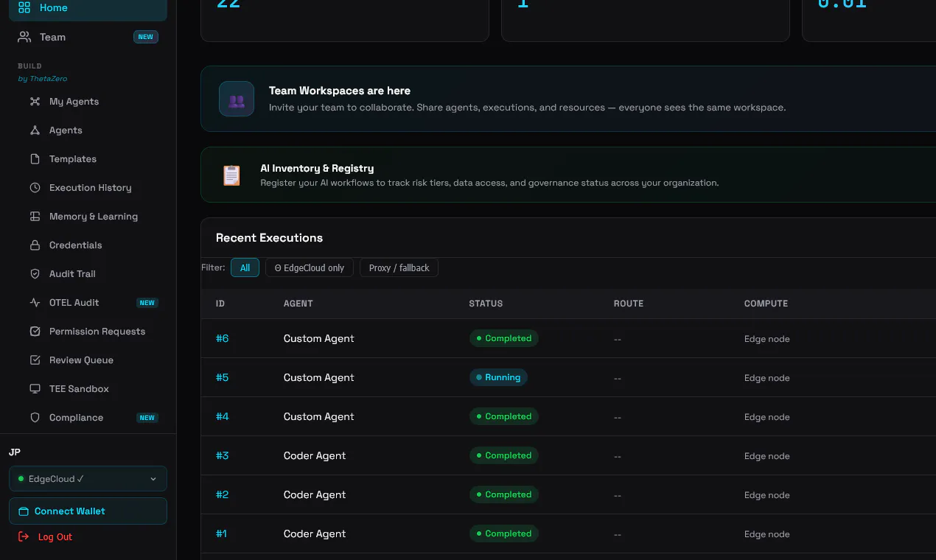Click the Team Workspaces are here banner title

pyautogui.click(x=340, y=91)
